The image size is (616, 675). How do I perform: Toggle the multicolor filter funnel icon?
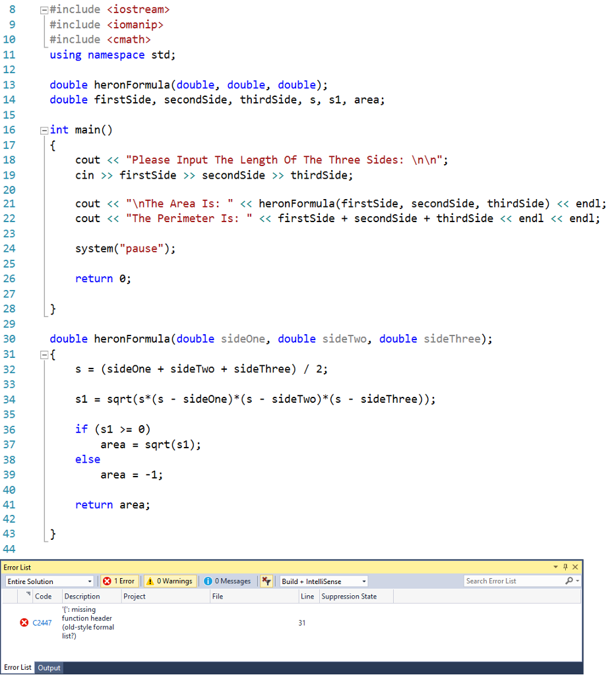pos(266,581)
